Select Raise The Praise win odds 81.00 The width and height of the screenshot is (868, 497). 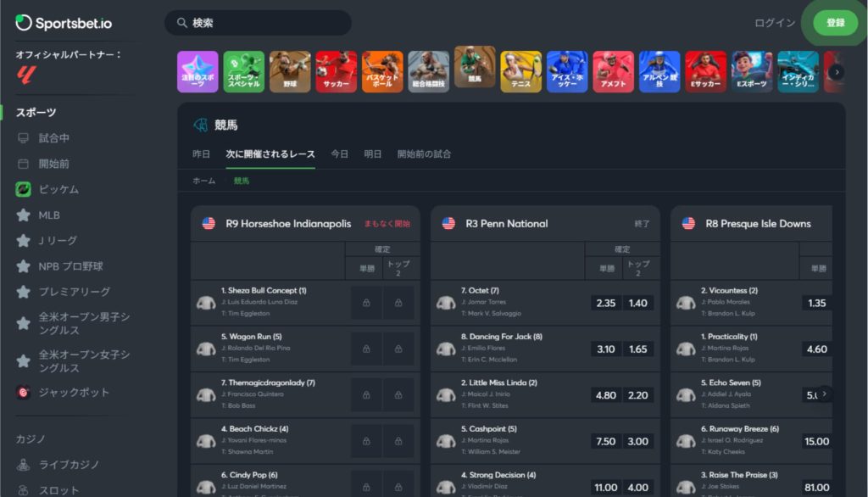[816, 487]
